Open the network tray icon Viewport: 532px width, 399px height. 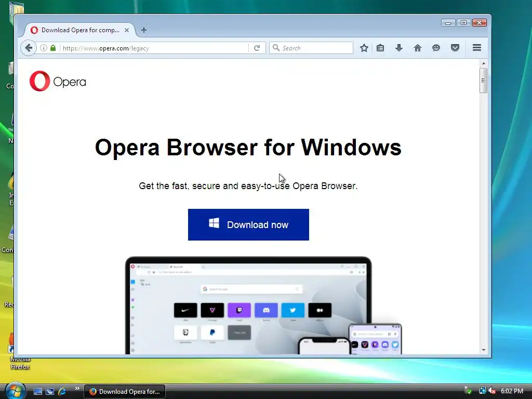482,391
